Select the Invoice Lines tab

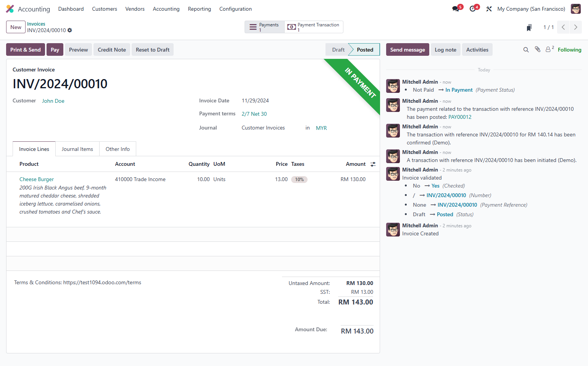[34, 149]
